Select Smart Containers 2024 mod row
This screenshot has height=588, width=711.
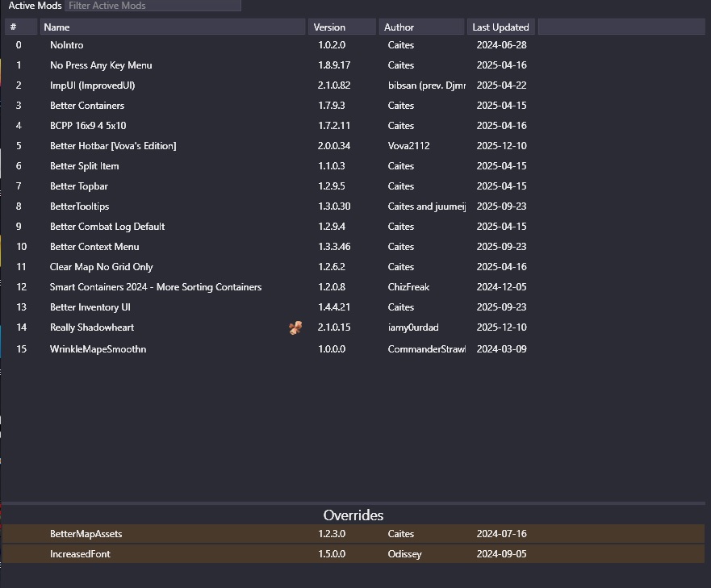pyautogui.click(x=353, y=287)
